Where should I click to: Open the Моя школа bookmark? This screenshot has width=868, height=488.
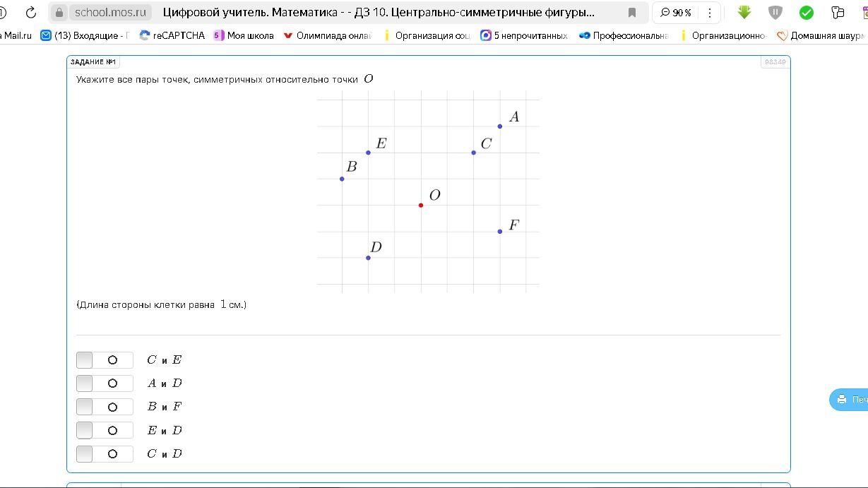tap(244, 35)
